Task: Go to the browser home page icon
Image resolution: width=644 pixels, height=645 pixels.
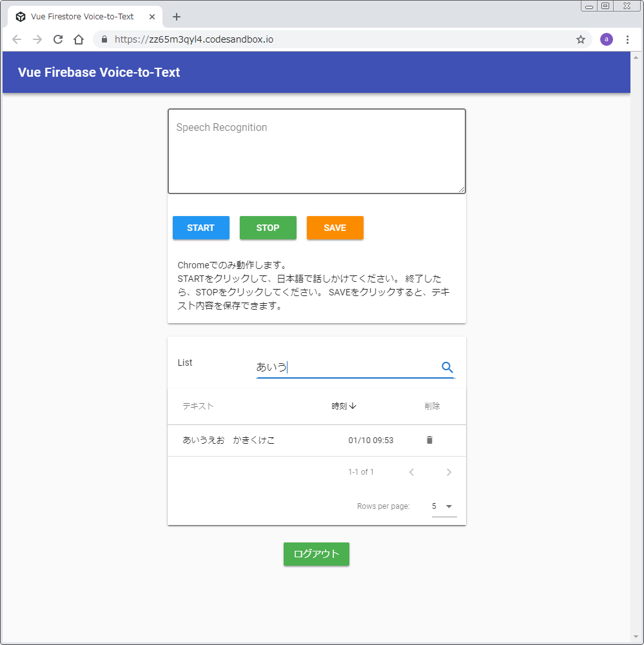Action: (x=79, y=39)
